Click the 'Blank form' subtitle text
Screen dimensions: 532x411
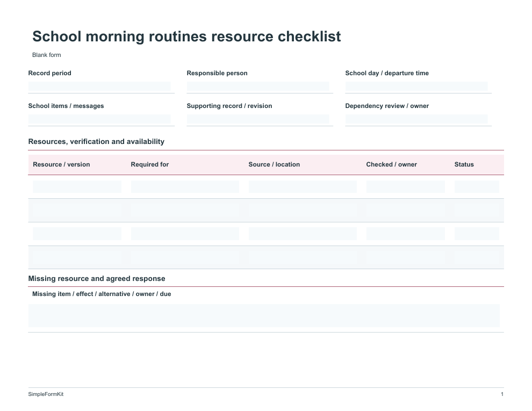coord(46,55)
